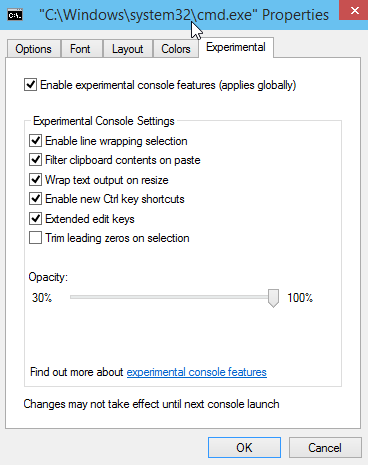
Task: Select the Layout tab
Action: (128, 49)
